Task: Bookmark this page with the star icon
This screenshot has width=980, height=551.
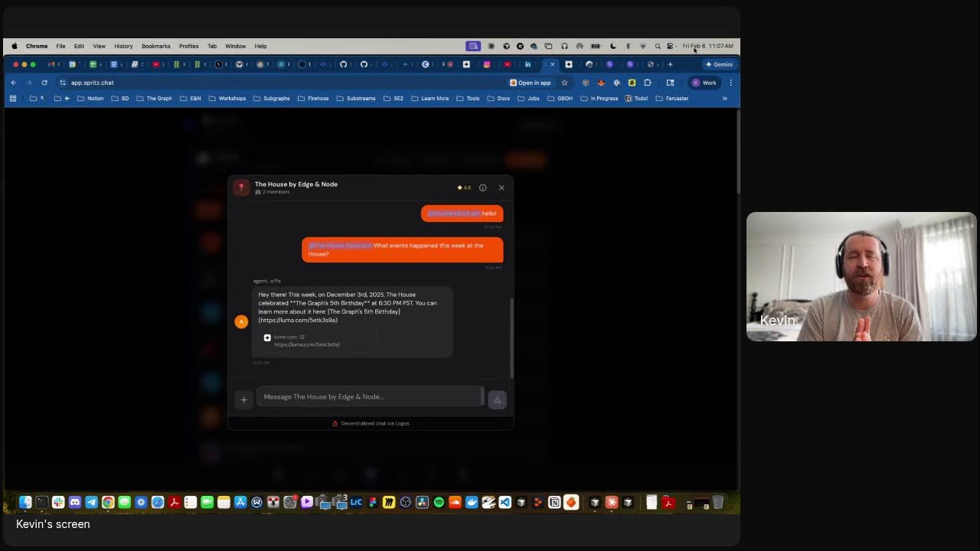Action: pyautogui.click(x=564, y=83)
